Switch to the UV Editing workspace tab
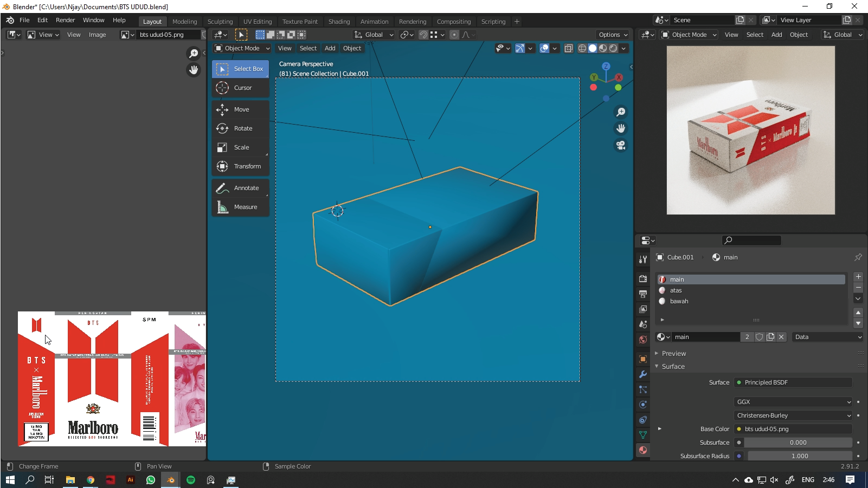Image resolution: width=868 pixels, height=488 pixels. pos(257,22)
